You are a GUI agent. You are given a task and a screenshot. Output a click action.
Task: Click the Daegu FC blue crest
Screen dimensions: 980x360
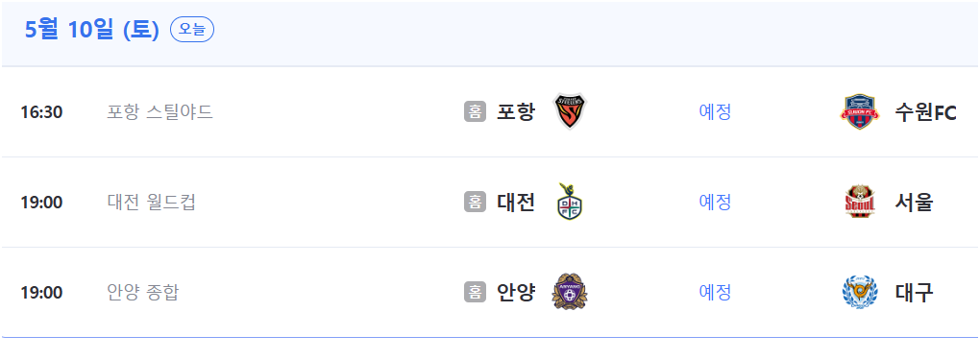[x=859, y=292]
